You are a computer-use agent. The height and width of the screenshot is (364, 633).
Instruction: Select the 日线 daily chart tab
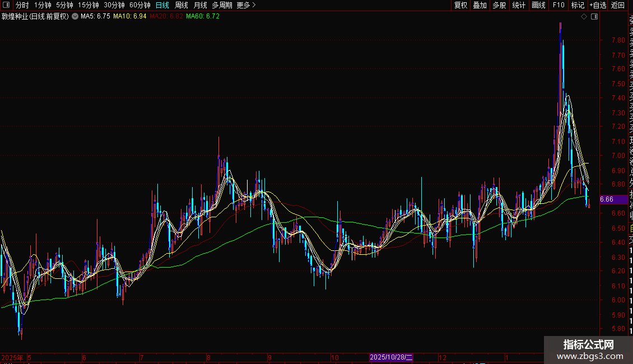point(162,5)
